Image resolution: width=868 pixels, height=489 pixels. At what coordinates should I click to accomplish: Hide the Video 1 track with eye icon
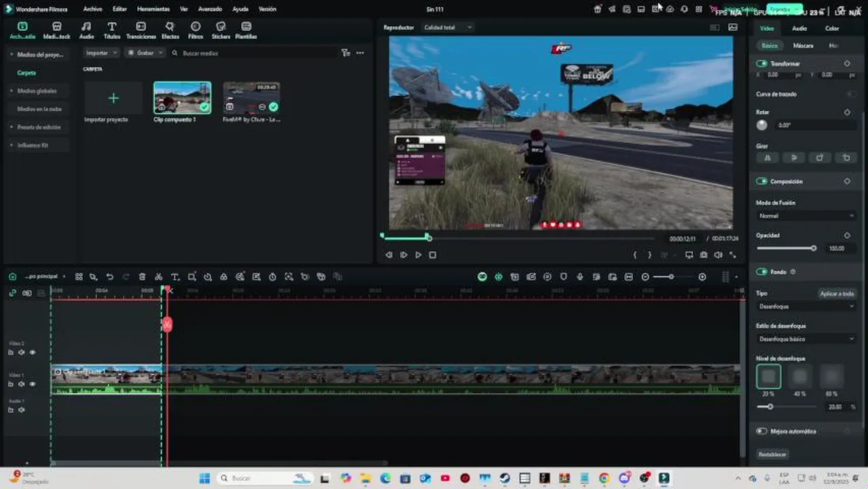pyautogui.click(x=32, y=384)
